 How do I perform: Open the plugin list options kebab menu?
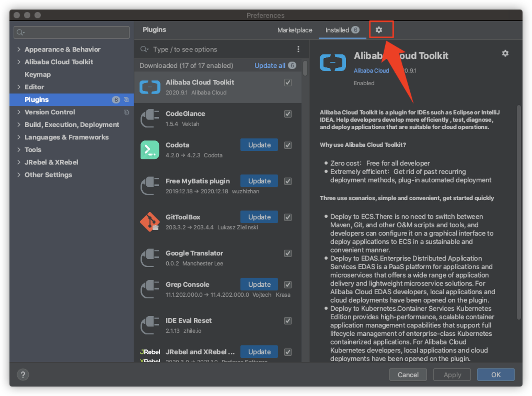[x=298, y=49]
